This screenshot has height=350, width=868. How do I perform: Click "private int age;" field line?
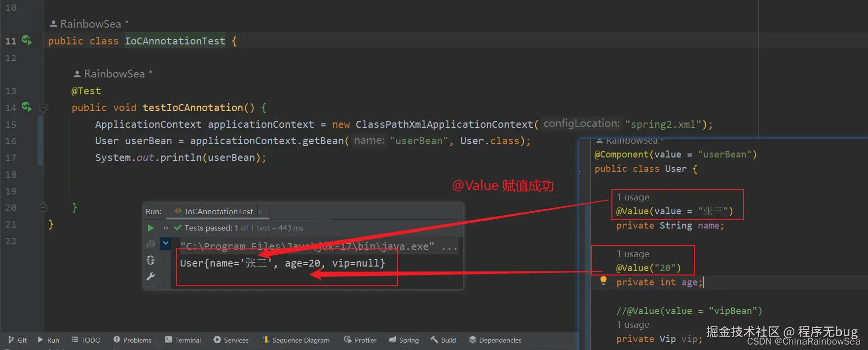tap(659, 282)
